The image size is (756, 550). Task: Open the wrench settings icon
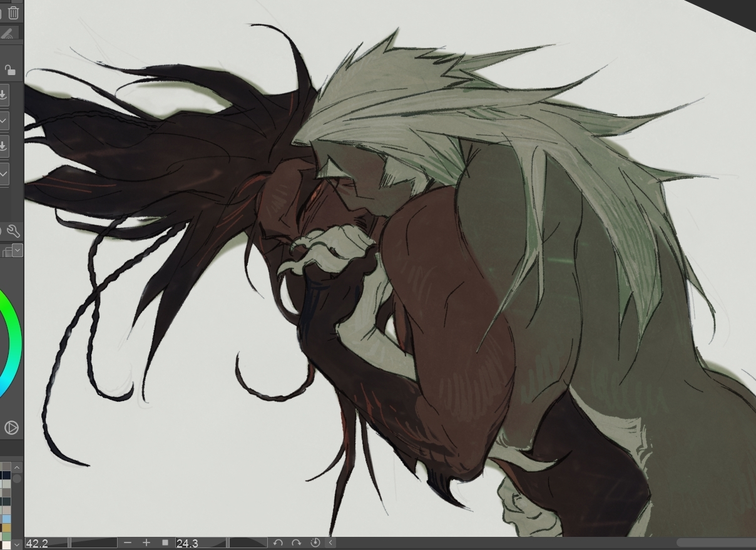pyautogui.click(x=13, y=232)
